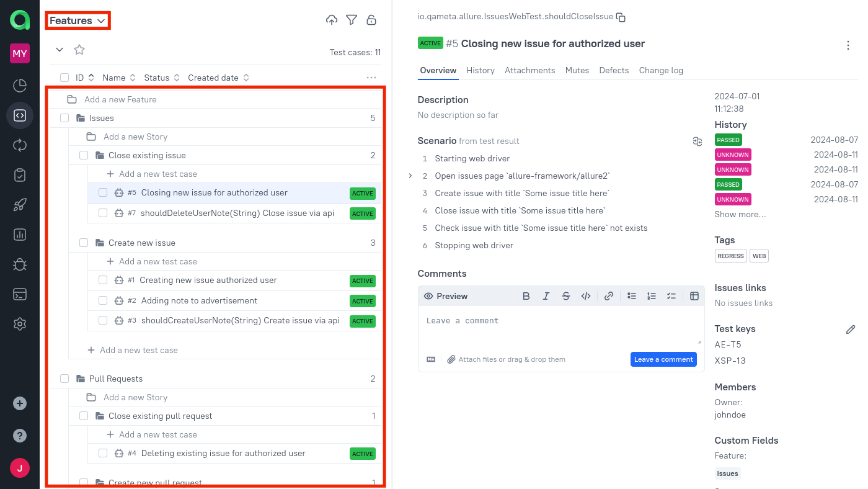The image size is (868, 489).
Task: Open the user J avatar menu
Action: [20, 468]
